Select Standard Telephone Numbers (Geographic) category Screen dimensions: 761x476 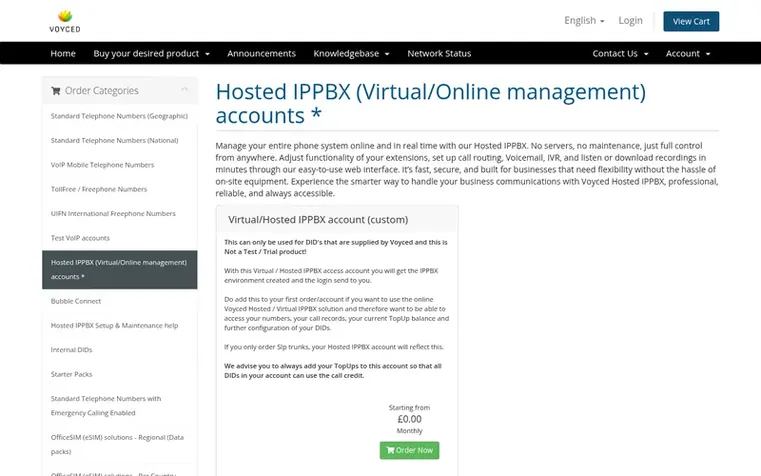(x=119, y=116)
